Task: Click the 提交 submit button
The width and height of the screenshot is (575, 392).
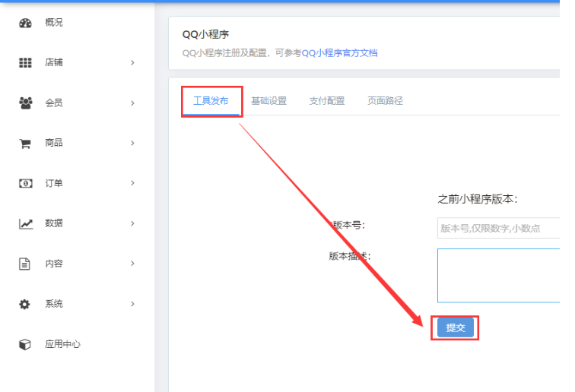Action: (x=456, y=328)
